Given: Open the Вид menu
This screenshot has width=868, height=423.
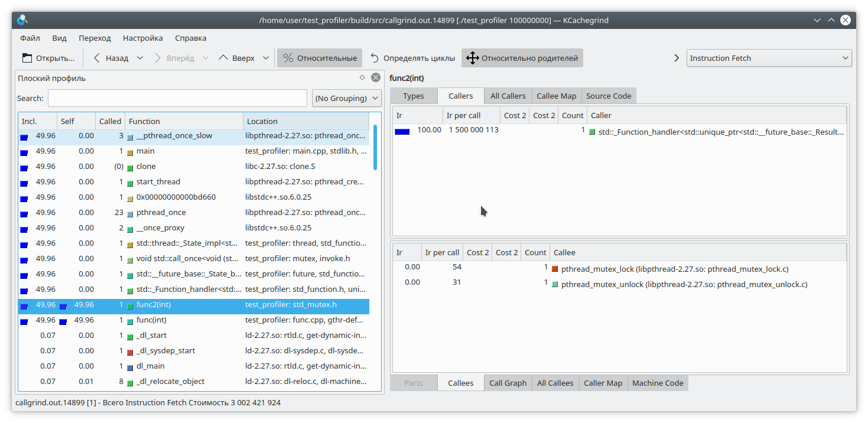Looking at the screenshot, I should click(59, 38).
